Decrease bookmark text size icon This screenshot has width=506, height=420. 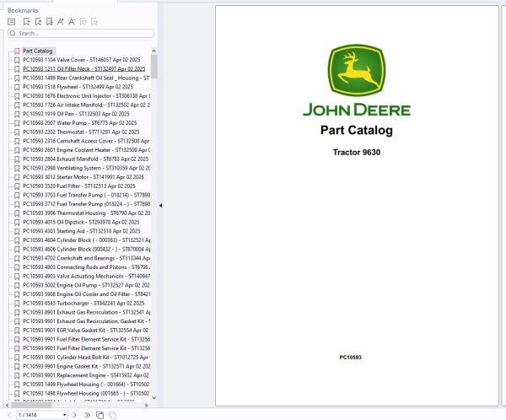pos(72,22)
